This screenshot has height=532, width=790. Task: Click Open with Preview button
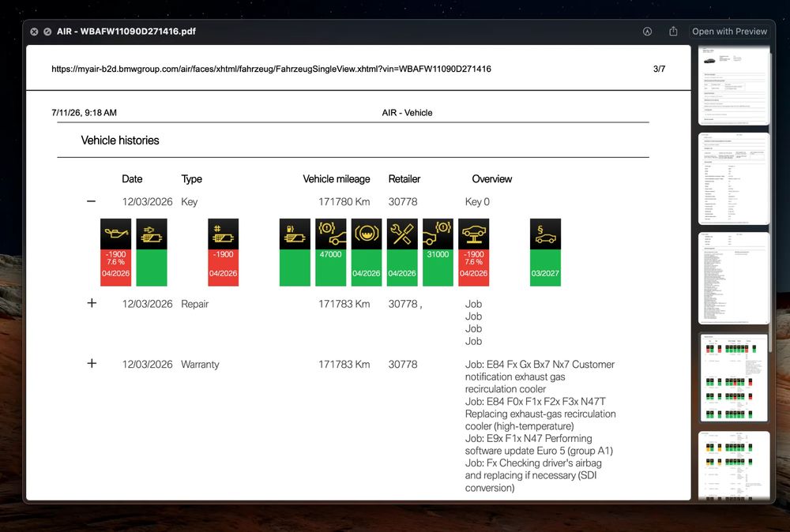[x=729, y=32]
